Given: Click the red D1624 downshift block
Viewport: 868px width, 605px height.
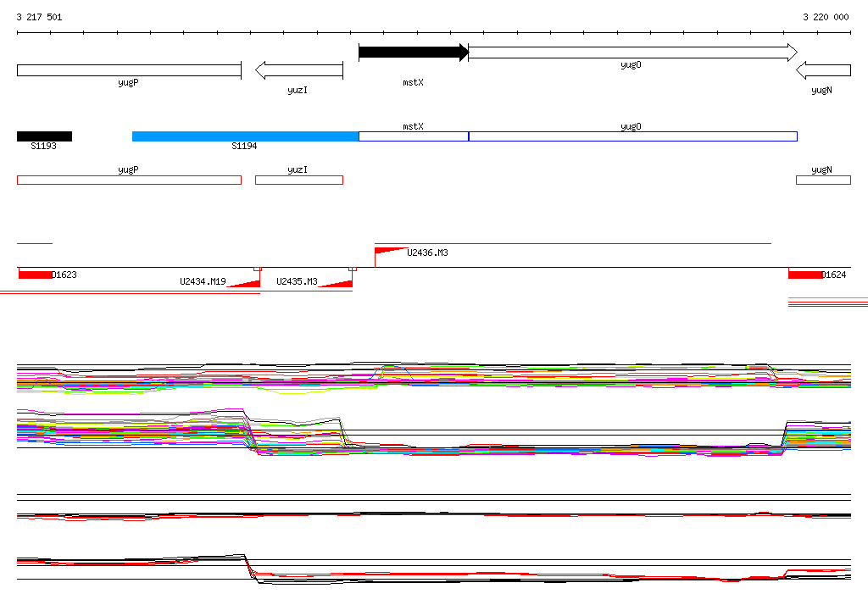Looking at the screenshot, I should (805, 275).
